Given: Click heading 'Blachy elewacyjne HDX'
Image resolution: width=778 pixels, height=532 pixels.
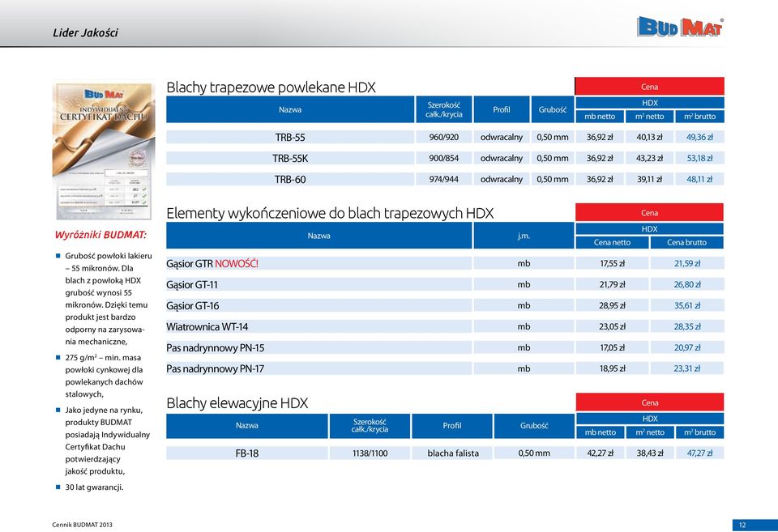Looking at the screenshot, I should pyautogui.click(x=237, y=403).
